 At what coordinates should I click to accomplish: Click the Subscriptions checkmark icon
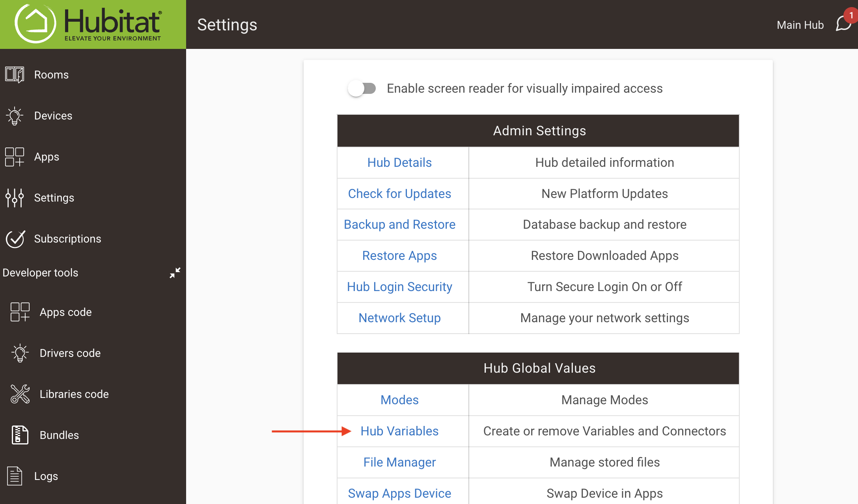tap(15, 239)
